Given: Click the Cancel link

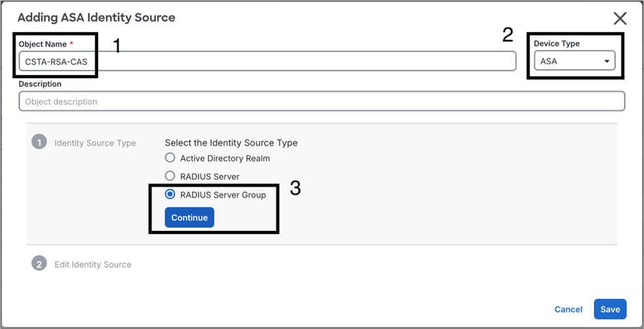Looking at the screenshot, I should pos(568,309).
